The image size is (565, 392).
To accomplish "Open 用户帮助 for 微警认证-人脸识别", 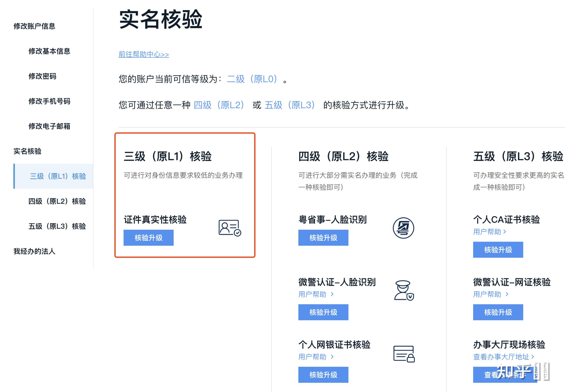I will point(316,294).
